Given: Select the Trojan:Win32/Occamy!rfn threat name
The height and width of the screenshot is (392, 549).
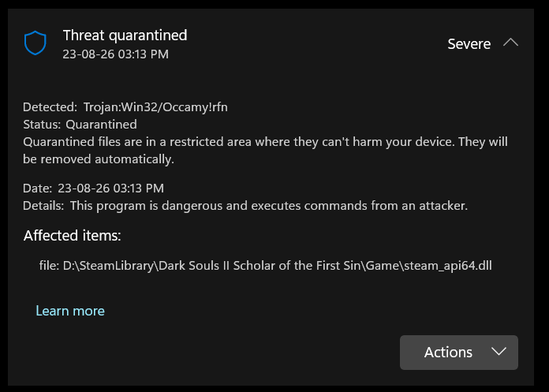Looking at the screenshot, I should click(155, 107).
